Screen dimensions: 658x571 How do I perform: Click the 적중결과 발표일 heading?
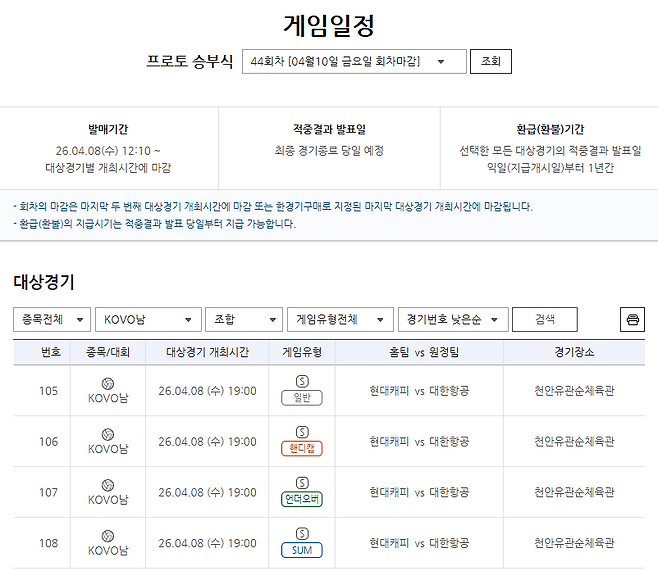[x=329, y=129]
